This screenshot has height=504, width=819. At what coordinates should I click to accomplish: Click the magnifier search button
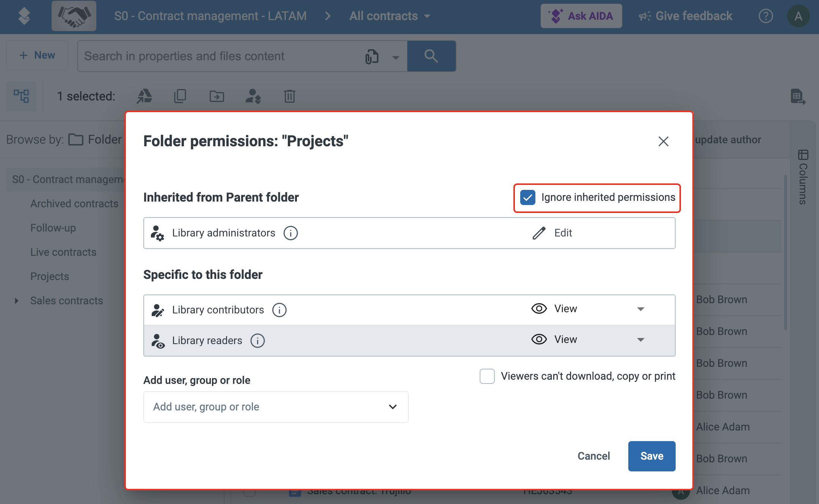pos(431,56)
